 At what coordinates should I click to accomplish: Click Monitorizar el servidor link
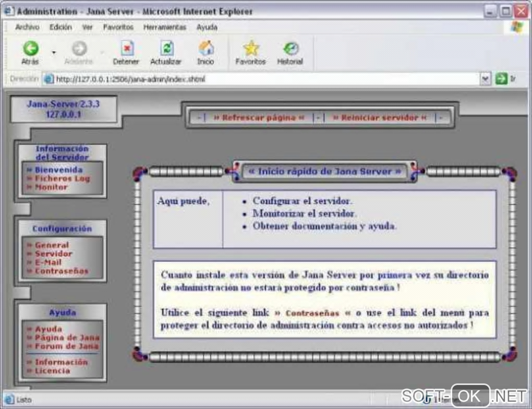pyautogui.click(x=305, y=213)
